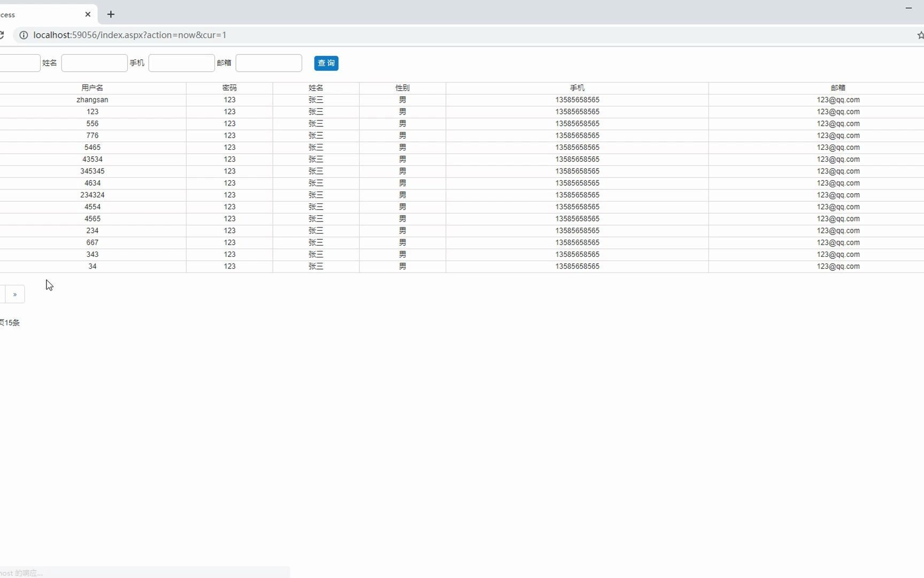
Task: Select username cell 4565
Action: [93, 219]
